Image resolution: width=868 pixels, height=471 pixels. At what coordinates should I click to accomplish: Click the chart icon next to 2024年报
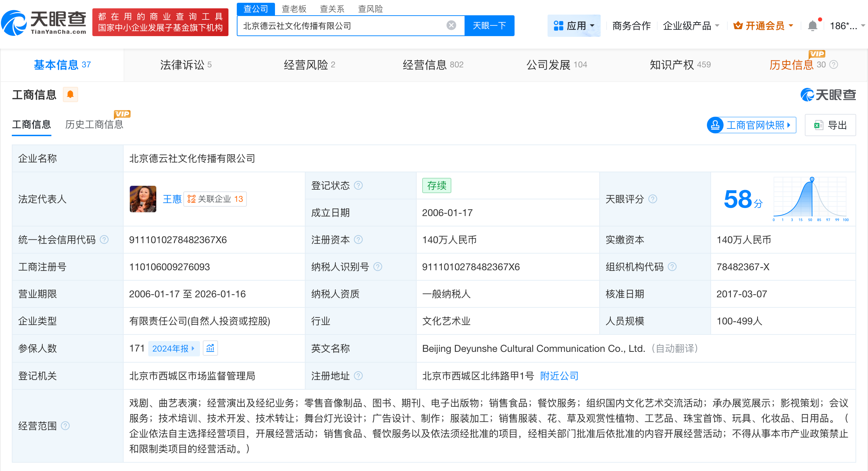tap(210, 348)
